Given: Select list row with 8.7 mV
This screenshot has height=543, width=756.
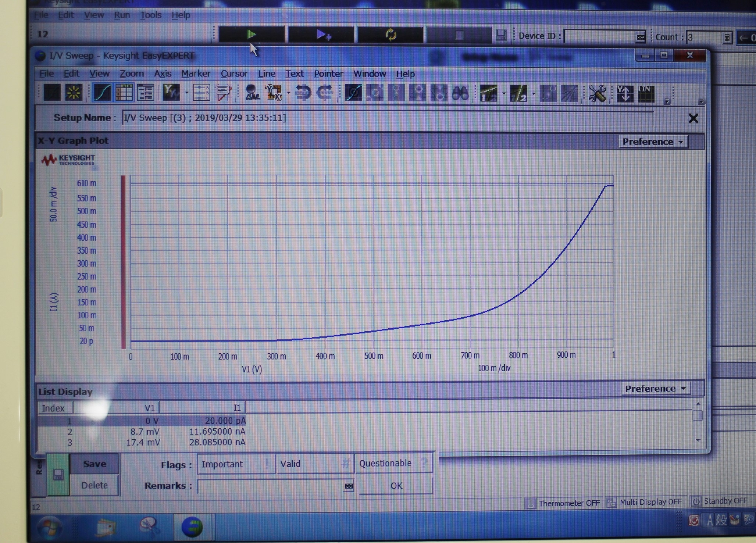Looking at the screenshot, I should coord(142,432).
